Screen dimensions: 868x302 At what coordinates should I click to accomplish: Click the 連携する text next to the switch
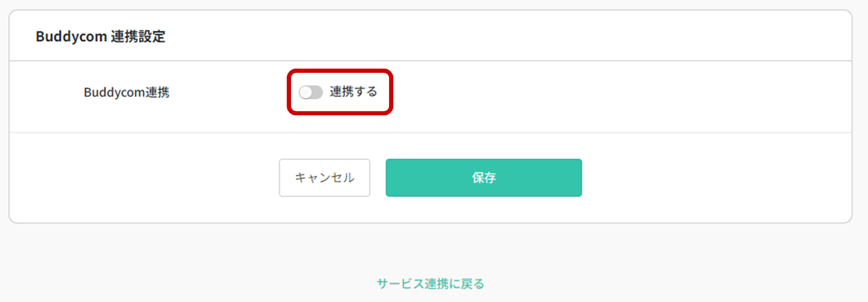tap(353, 92)
